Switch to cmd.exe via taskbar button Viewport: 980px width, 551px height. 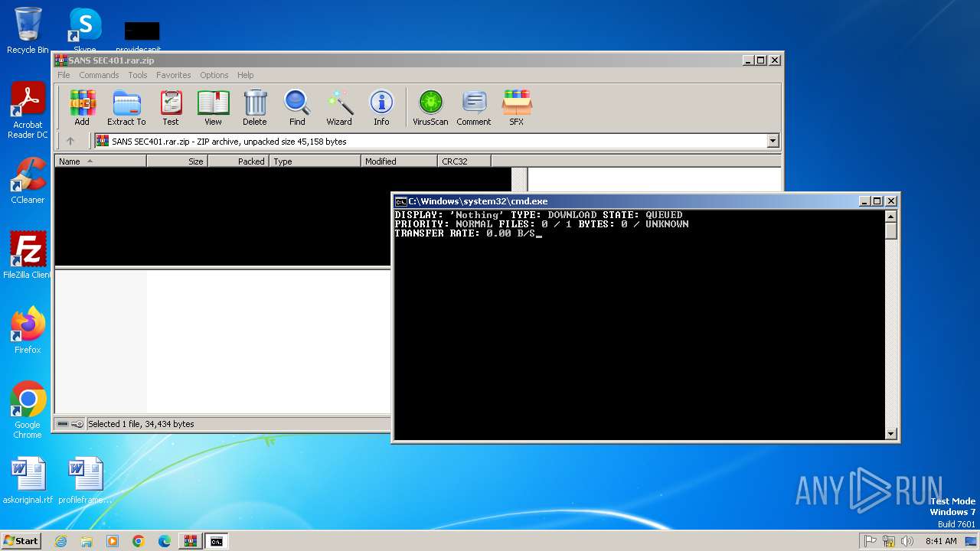(x=217, y=541)
